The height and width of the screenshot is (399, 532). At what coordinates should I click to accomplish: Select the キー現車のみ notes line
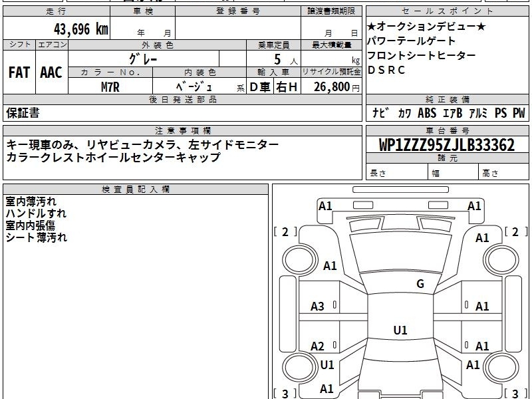[142, 145]
